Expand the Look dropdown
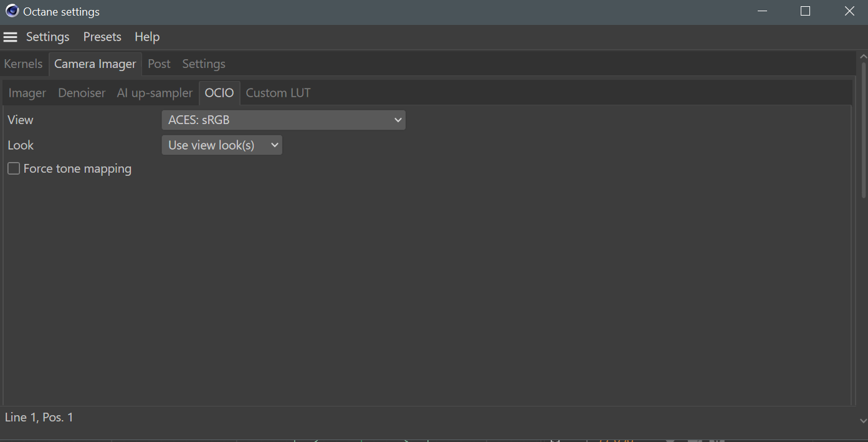Screen dimensions: 868x442 click(222, 145)
